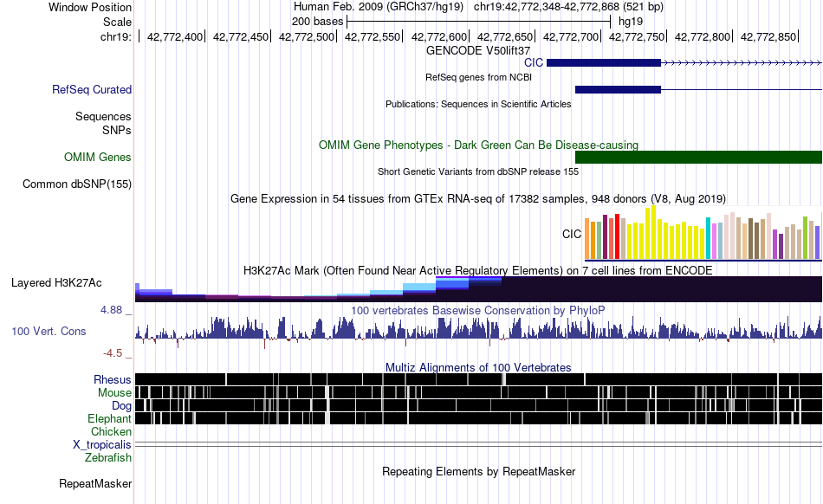Click the Short Genetic Variants dbSNP title
The width and height of the screenshot is (823, 504).
[x=478, y=171]
